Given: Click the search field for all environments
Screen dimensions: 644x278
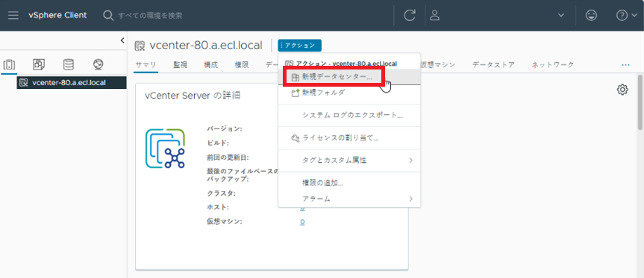Looking at the screenshot, I should [x=150, y=16].
